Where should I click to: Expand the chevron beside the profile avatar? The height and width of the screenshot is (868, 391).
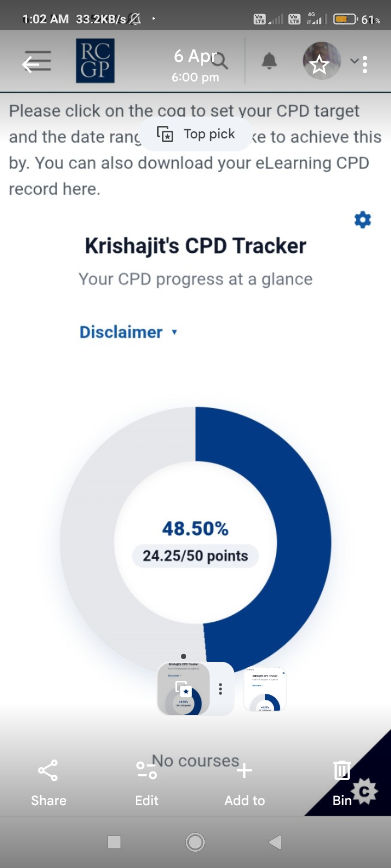click(x=354, y=61)
